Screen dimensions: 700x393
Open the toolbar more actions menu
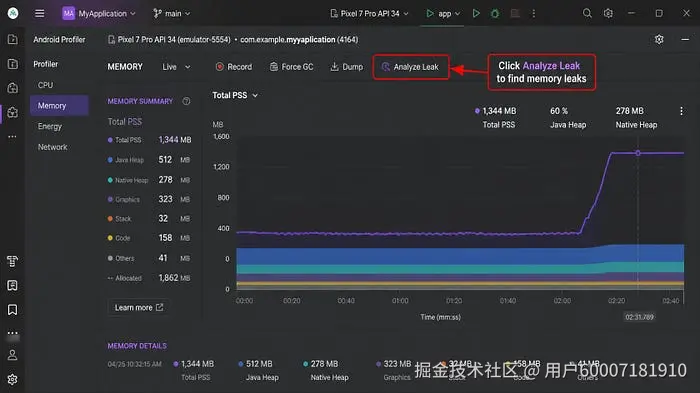click(533, 13)
